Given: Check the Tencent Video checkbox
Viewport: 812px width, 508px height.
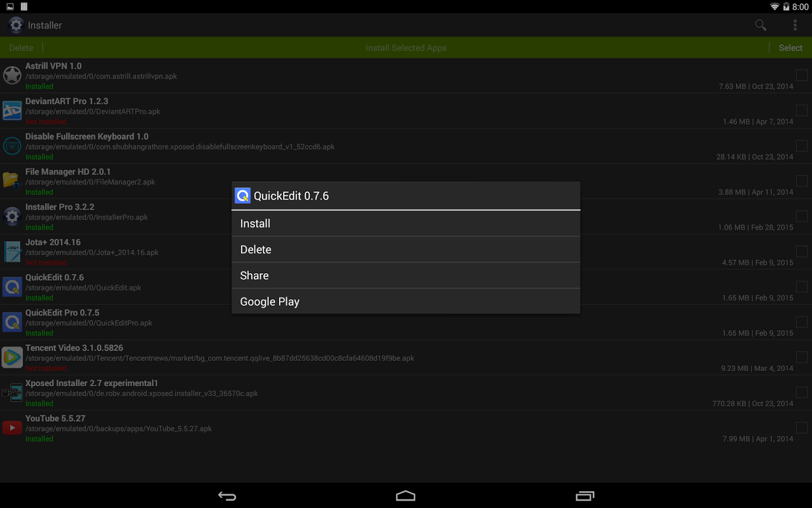Looking at the screenshot, I should point(801,357).
